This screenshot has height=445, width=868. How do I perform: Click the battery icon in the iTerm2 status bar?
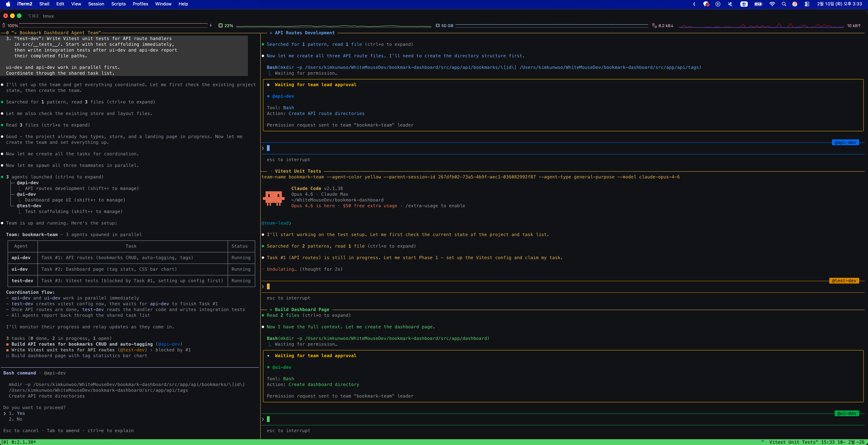pyautogui.click(x=4, y=26)
